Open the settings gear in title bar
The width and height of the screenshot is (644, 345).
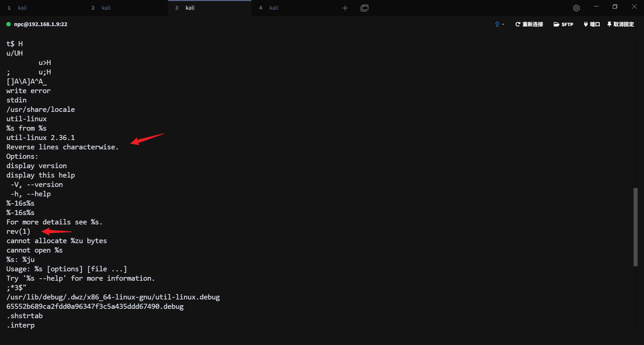(x=576, y=8)
